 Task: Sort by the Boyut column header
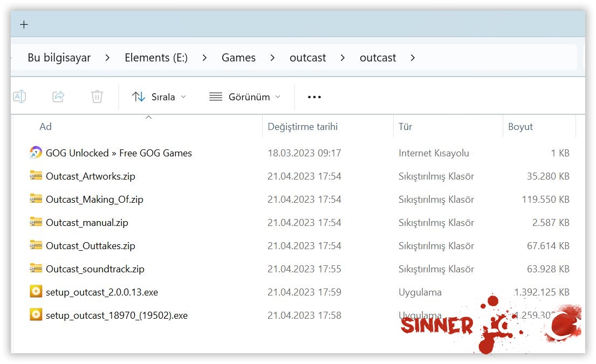pyautogui.click(x=520, y=127)
